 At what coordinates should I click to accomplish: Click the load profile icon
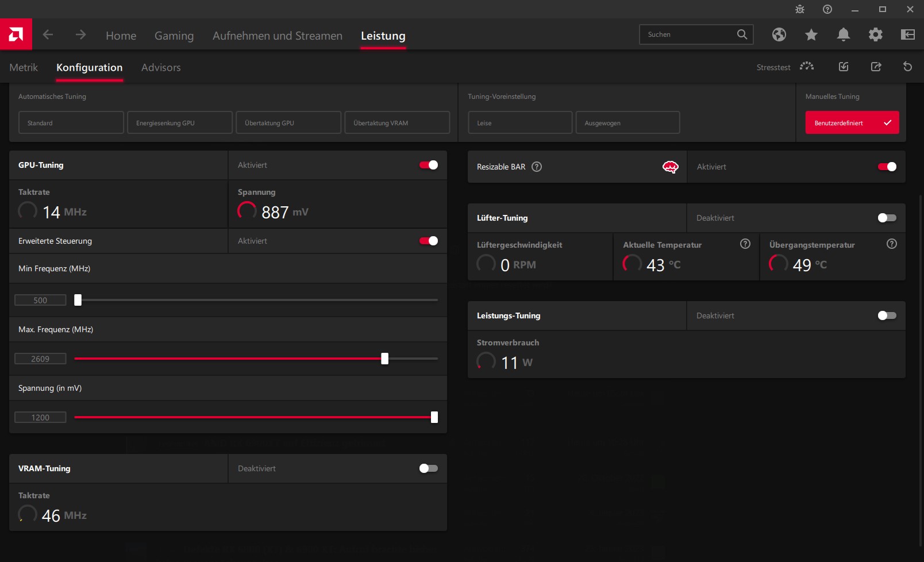844,67
